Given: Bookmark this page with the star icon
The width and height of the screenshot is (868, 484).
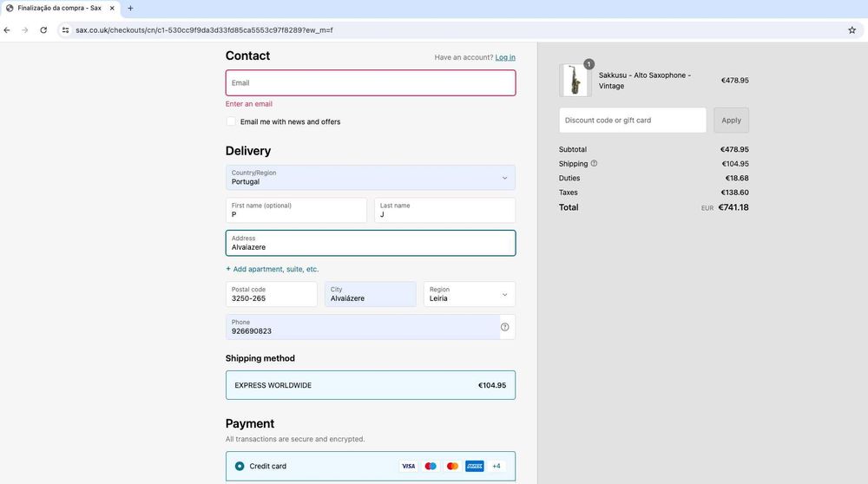Looking at the screenshot, I should [852, 29].
